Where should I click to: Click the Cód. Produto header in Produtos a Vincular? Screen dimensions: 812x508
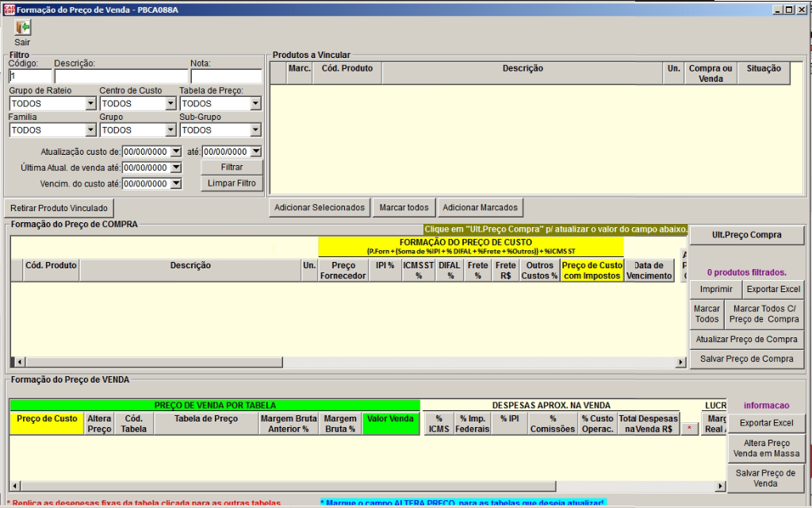coord(347,73)
